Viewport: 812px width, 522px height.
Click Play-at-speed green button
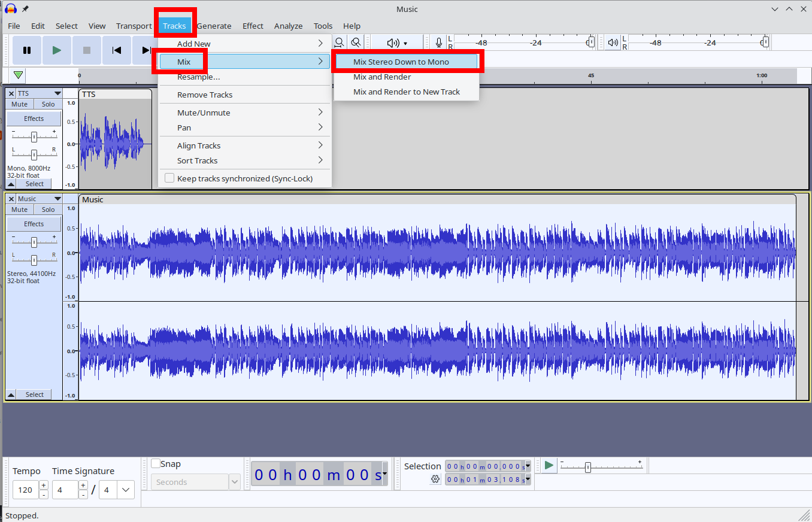tap(549, 465)
